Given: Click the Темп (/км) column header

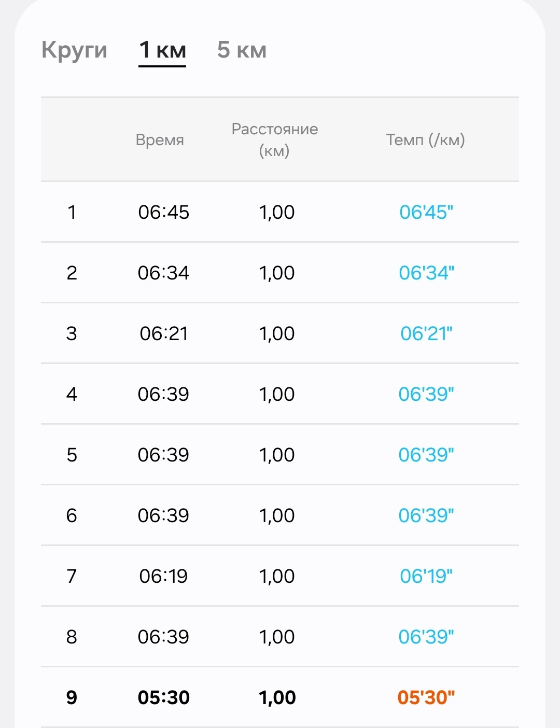Looking at the screenshot, I should click(x=425, y=140).
